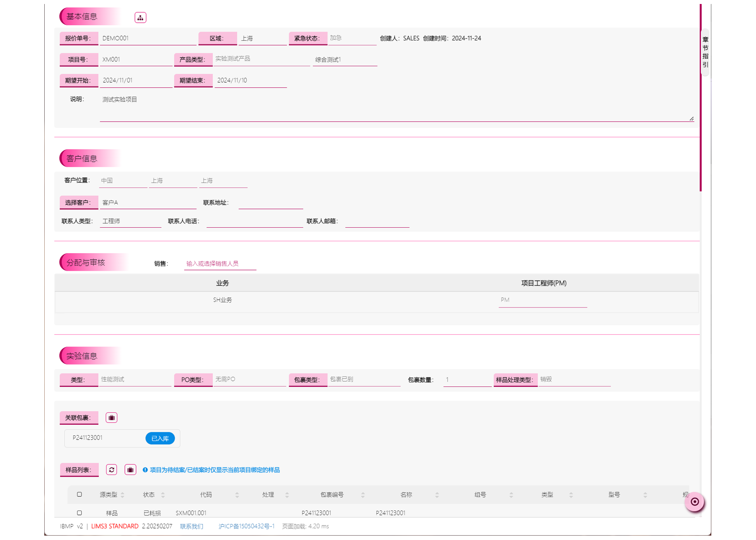
Task: Refresh the sample list with the reload icon
Action: [x=111, y=470]
